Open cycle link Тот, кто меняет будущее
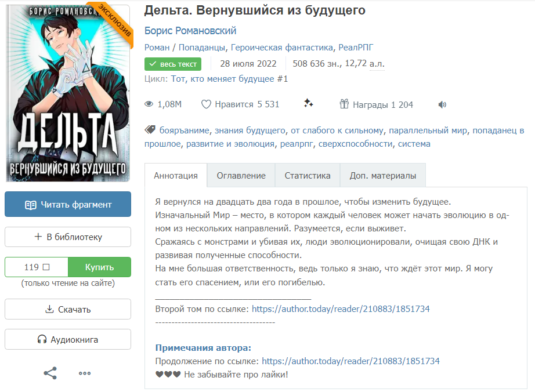 pos(229,79)
